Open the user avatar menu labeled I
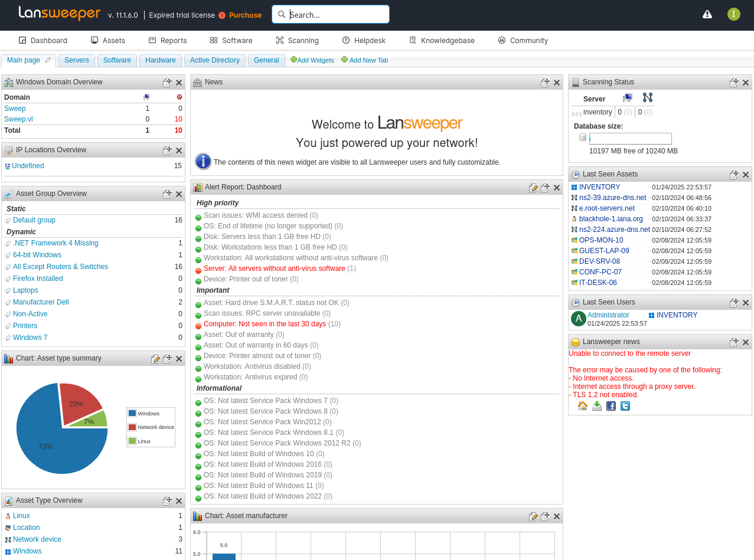 click(x=734, y=14)
